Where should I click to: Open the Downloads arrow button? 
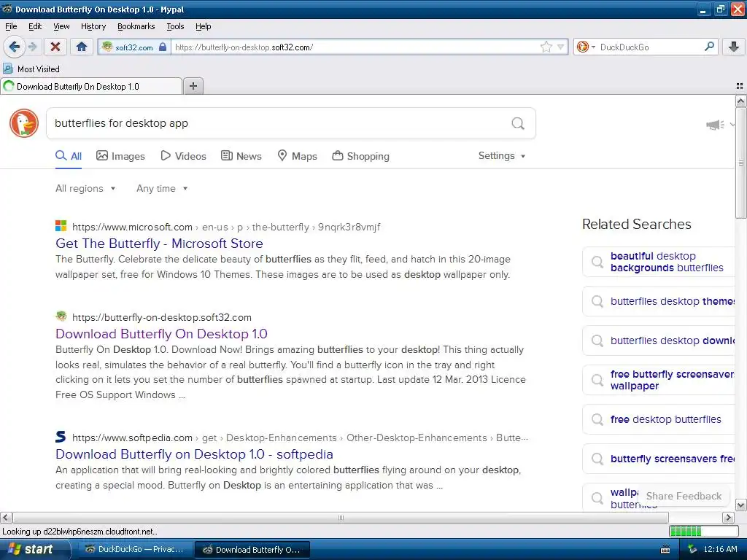[734, 47]
